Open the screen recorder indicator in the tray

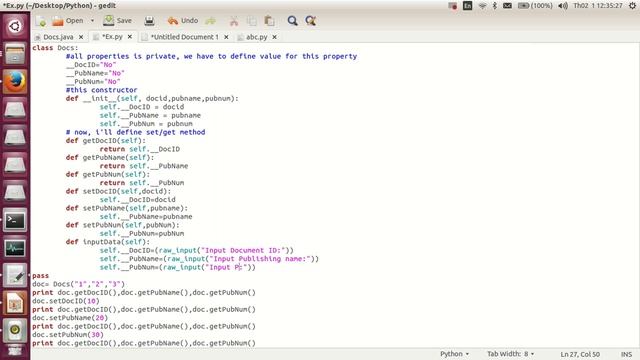click(x=452, y=6)
